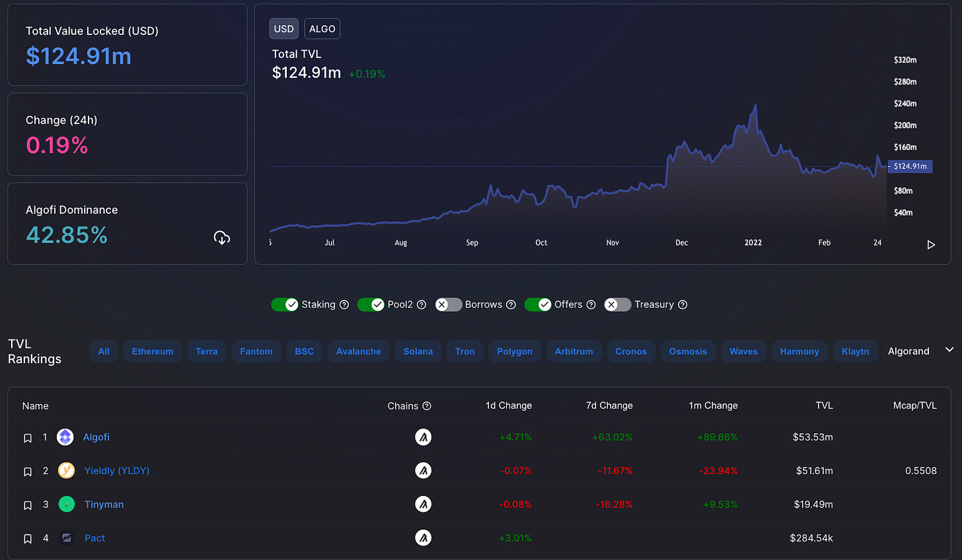The image size is (962, 560).
Task: Click the Yieldly protocol logo
Action: [66, 471]
